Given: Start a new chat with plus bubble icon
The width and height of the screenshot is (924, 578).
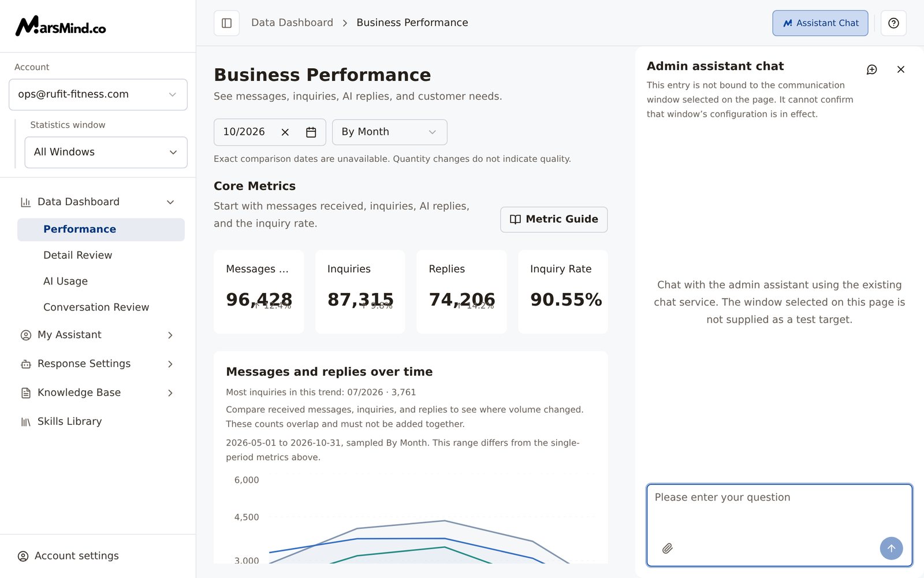Looking at the screenshot, I should pyautogui.click(x=872, y=69).
